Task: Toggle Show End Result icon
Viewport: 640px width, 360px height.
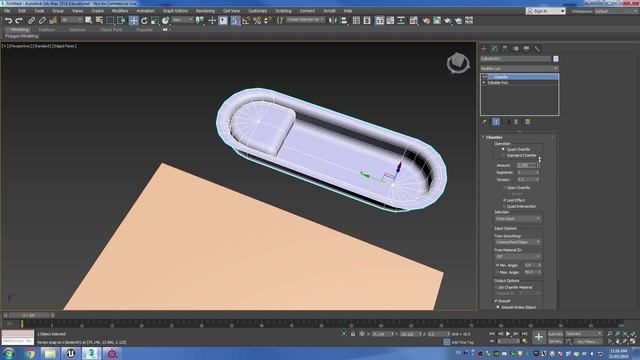Action: pos(496,122)
